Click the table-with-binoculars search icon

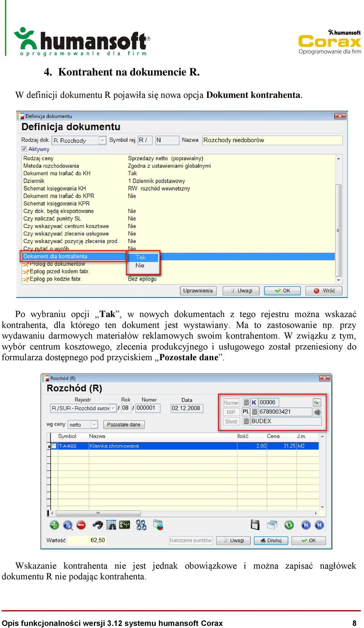(111, 525)
